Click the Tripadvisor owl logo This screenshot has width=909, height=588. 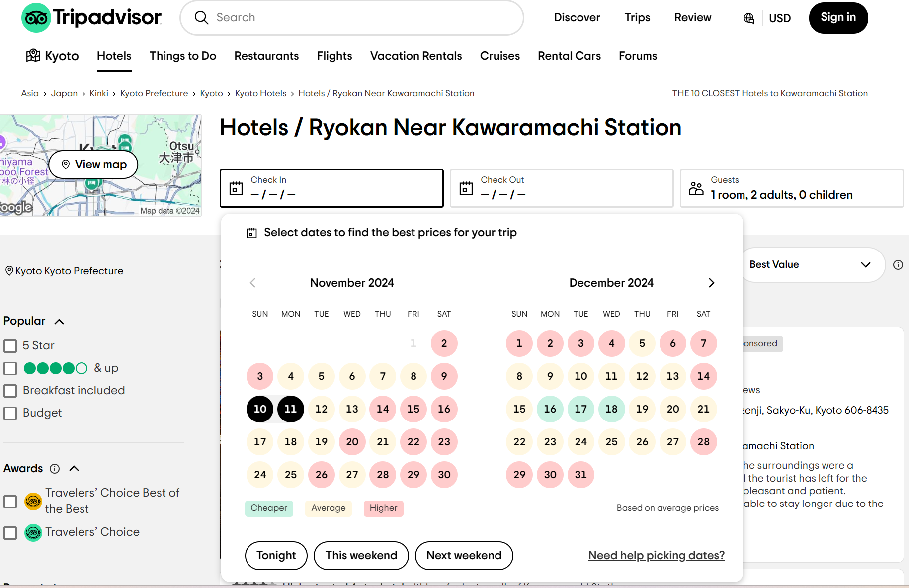(36, 18)
